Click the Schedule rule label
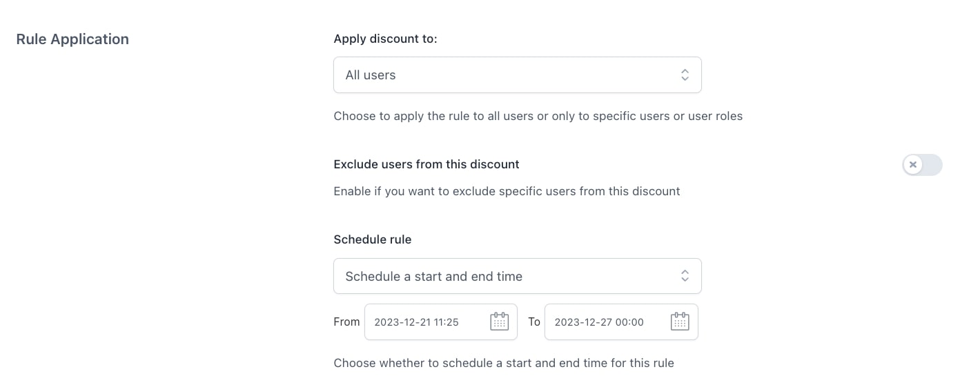Screen dimensions: 980x385 coord(373,239)
